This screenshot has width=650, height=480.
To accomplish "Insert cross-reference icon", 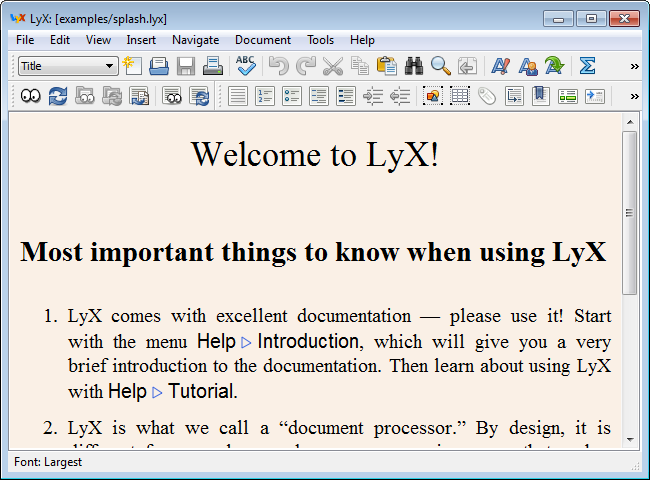I will 514,96.
